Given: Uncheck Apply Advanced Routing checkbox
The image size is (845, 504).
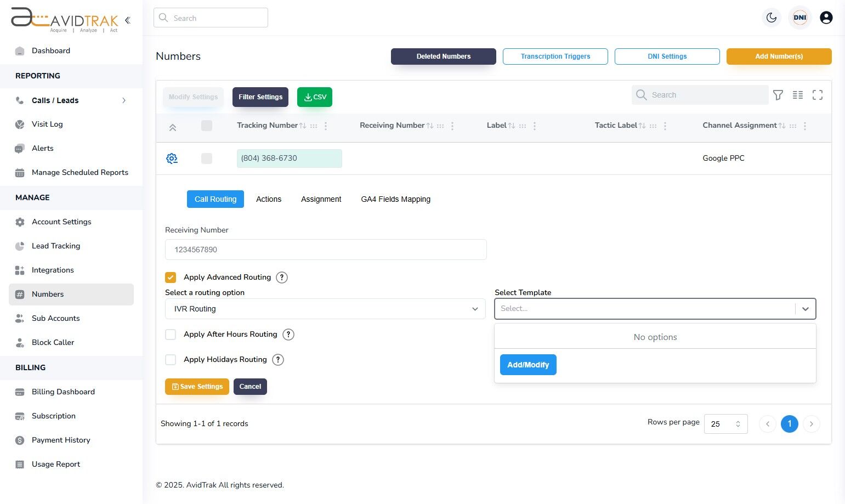Looking at the screenshot, I should [171, 278].
